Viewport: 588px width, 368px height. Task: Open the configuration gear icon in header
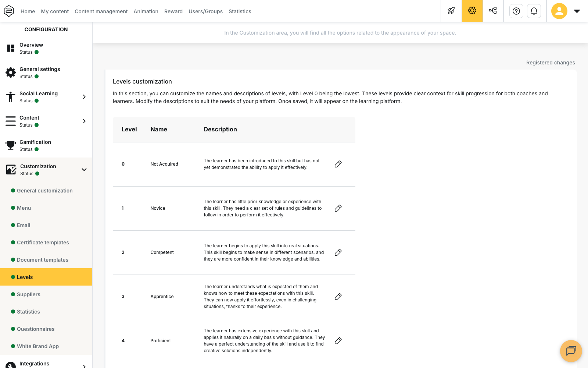tap(472, 11)
